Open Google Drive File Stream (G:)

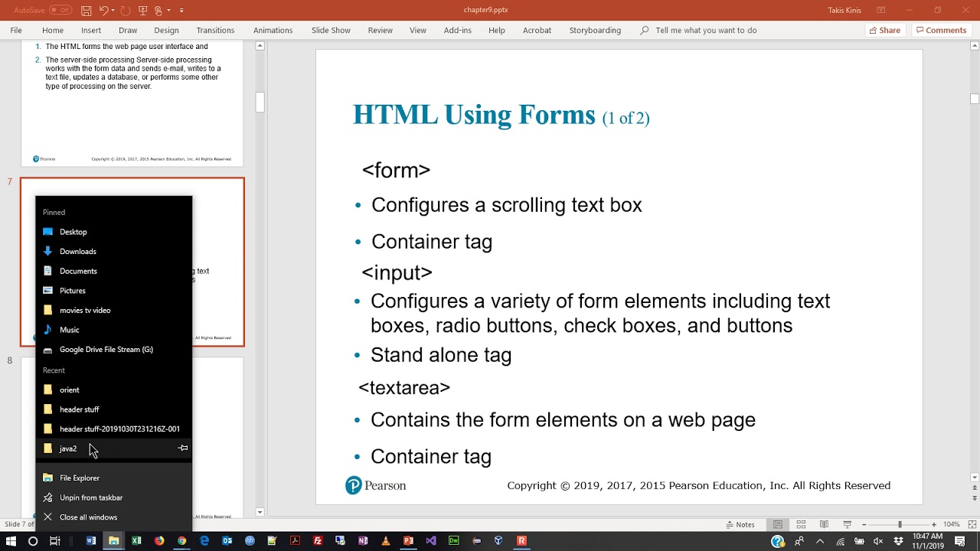113,349
